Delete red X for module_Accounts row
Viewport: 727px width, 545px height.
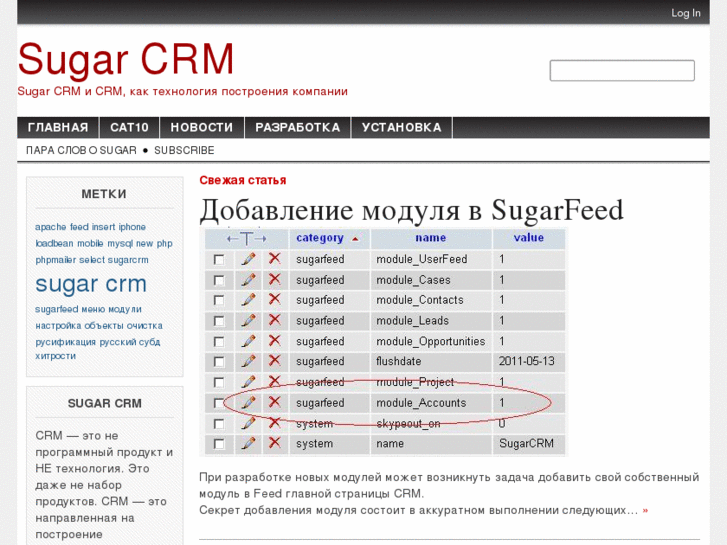click(x=274, y=402)
